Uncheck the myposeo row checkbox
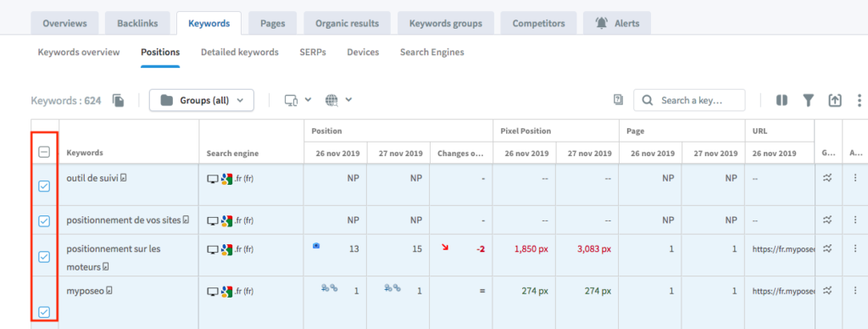 coord(44,312)
